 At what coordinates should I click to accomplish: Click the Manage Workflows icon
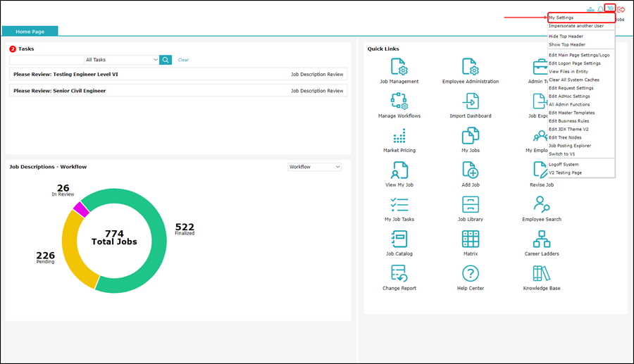pos(399,101)
